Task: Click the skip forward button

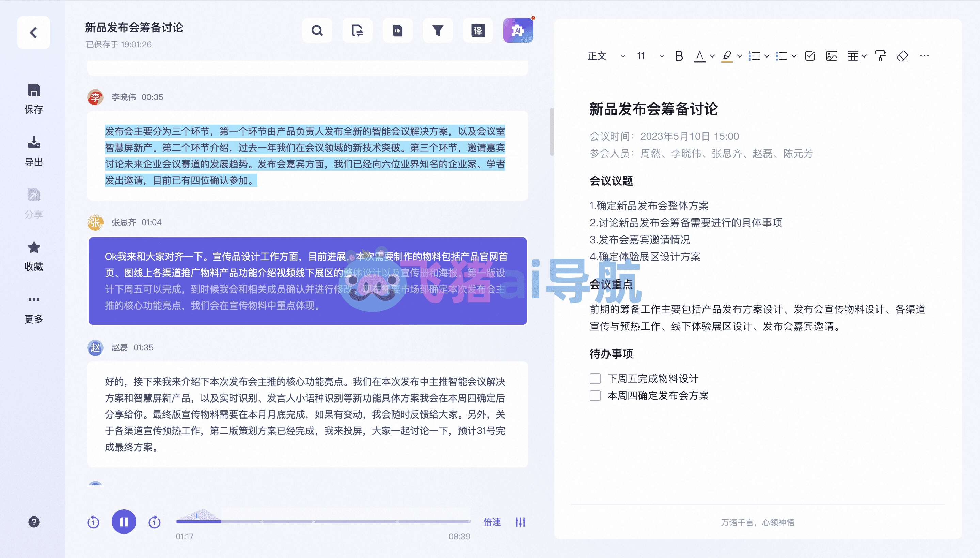Action: pos(155,522)
